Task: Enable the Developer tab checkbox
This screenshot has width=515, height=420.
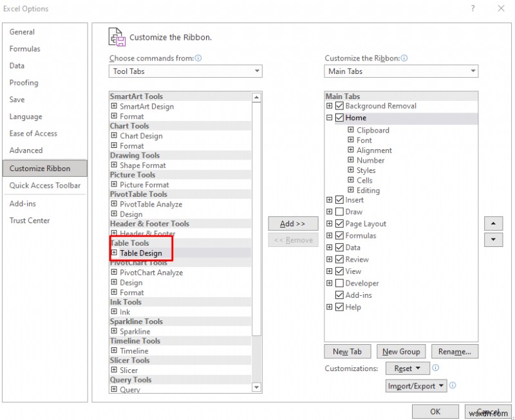Action: [340, 283]
